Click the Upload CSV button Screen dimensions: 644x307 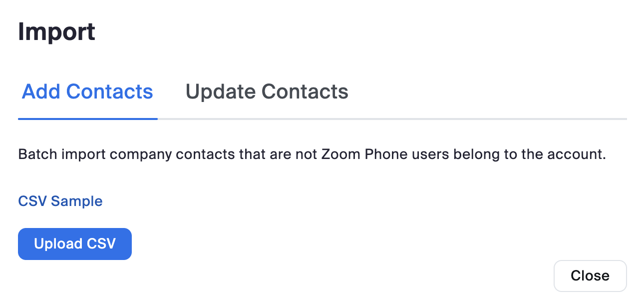(75, 244)
